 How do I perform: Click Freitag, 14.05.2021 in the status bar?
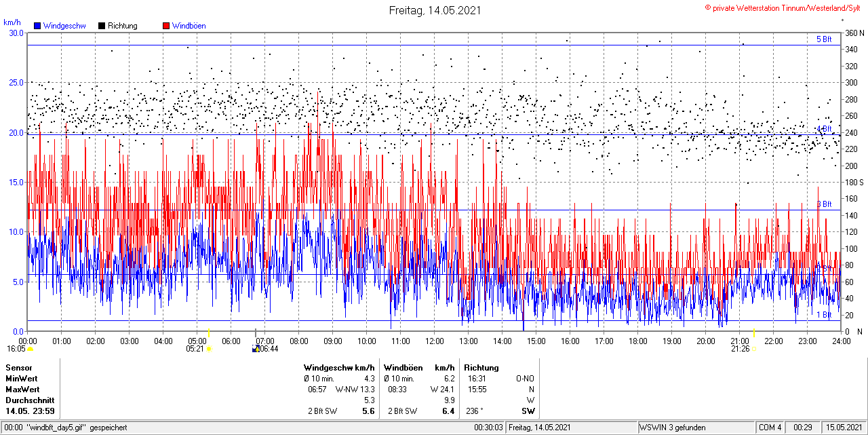[540, 428]
